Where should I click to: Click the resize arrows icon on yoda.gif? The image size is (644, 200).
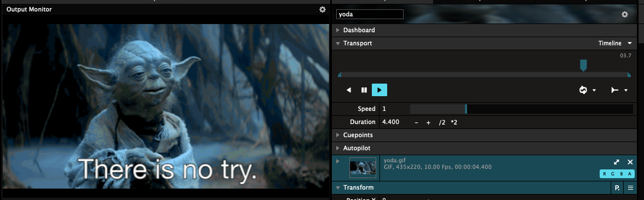(617, 162)
